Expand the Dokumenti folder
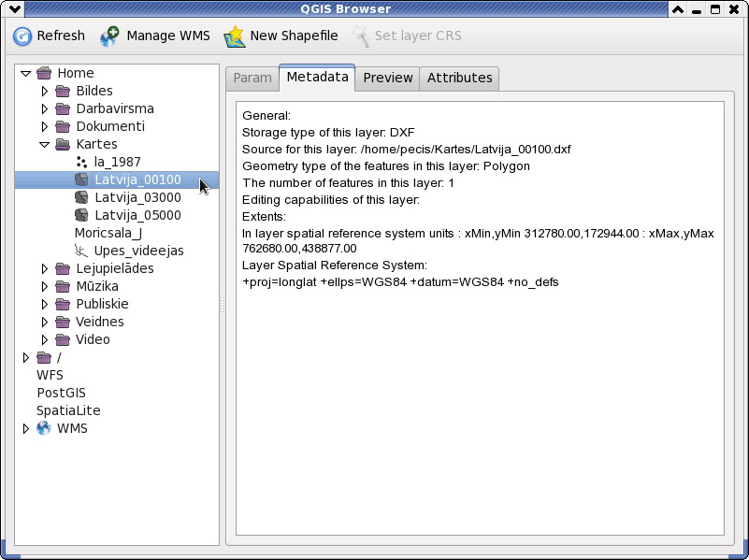Image resolution: width=749 pixels, height=560 pixels. pyautogui.click(x=45, y=126)
